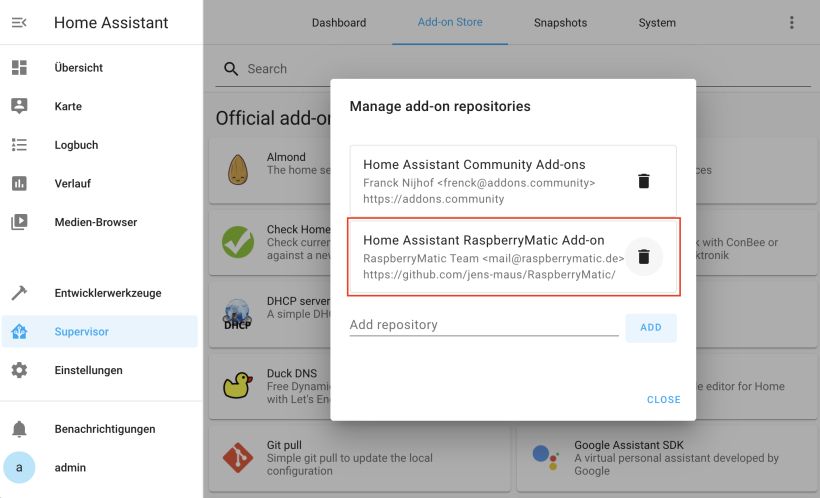
Task: Click the Google Assistant SDK icon
Action: [x=544, y=458]
